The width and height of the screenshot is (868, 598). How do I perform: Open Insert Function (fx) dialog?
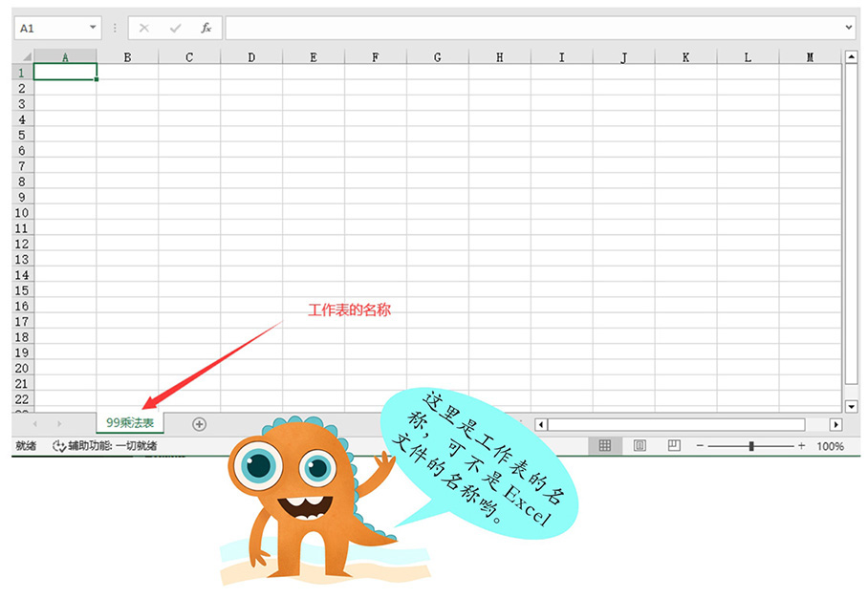point(206,28)
